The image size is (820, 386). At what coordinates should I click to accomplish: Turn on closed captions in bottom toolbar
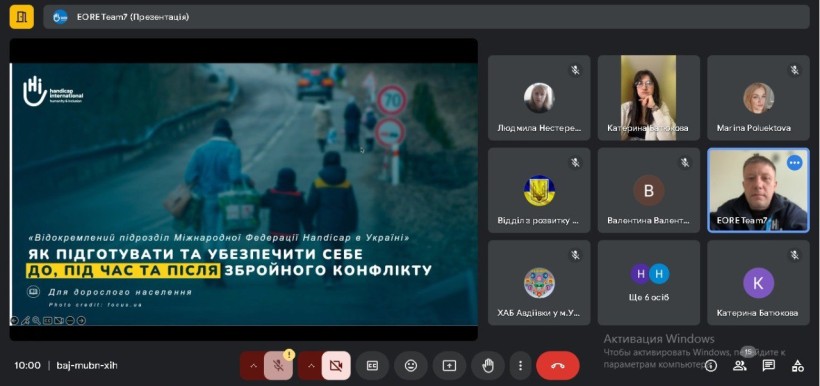(372, 366)
